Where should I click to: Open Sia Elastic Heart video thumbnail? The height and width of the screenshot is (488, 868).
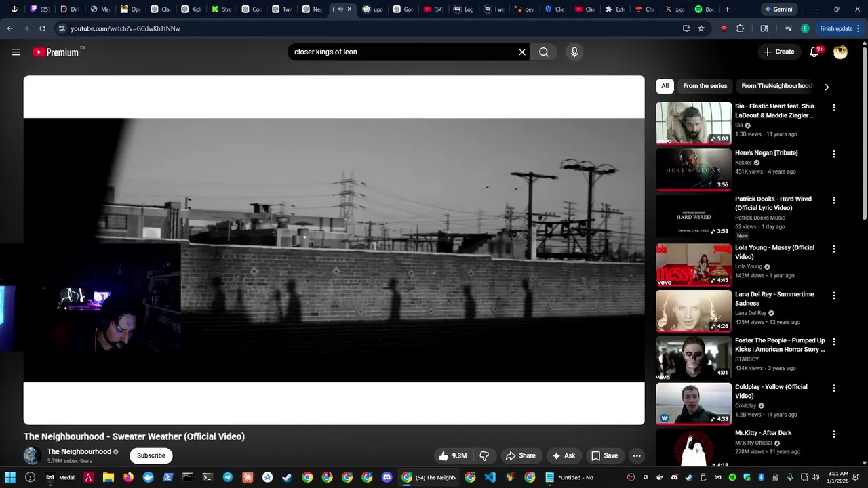[x=693, y=123]
